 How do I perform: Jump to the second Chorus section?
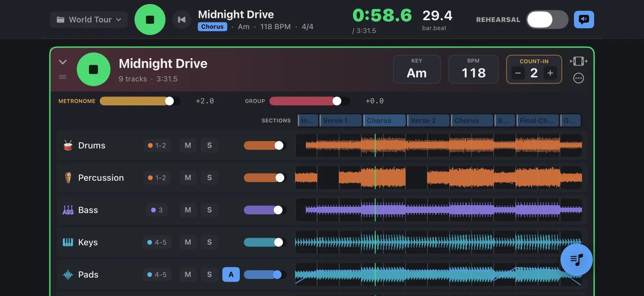[x=472, y=121]
